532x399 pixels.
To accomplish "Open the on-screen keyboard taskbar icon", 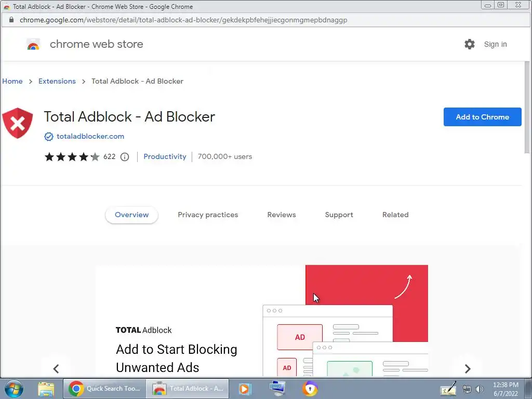I will 277,389.
